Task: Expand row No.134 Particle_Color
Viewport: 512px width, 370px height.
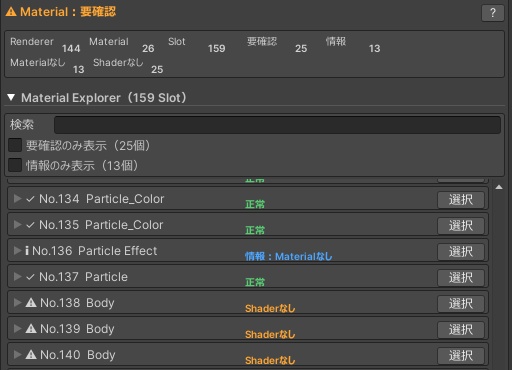Action: (x=17, y=199)
